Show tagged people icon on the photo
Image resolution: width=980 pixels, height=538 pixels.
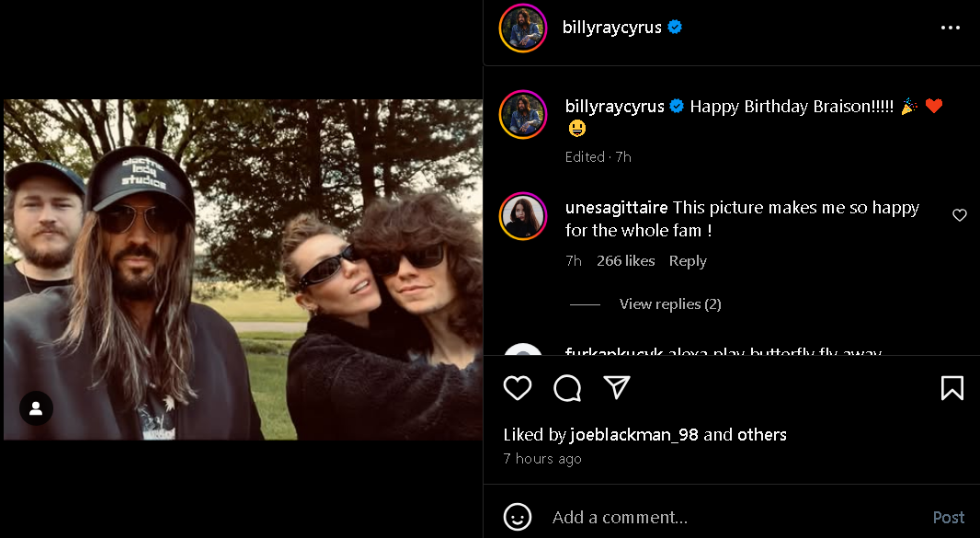(x=36, y=408)
